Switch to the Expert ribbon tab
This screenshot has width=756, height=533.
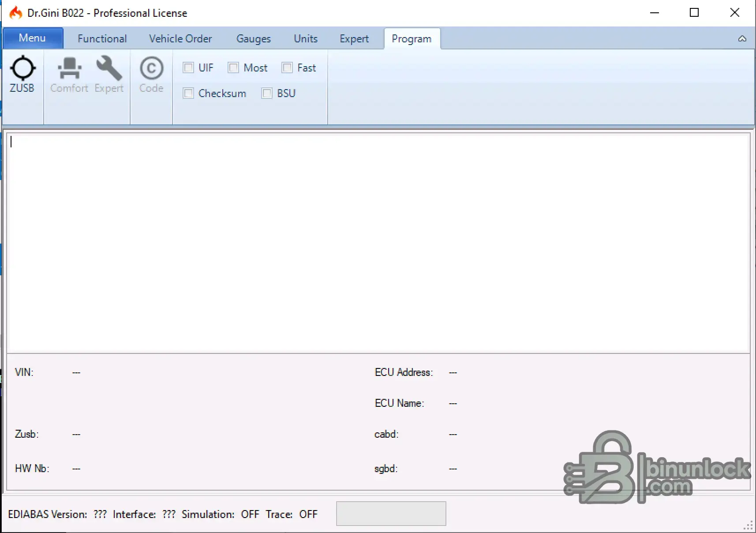[x=354, y=39]
